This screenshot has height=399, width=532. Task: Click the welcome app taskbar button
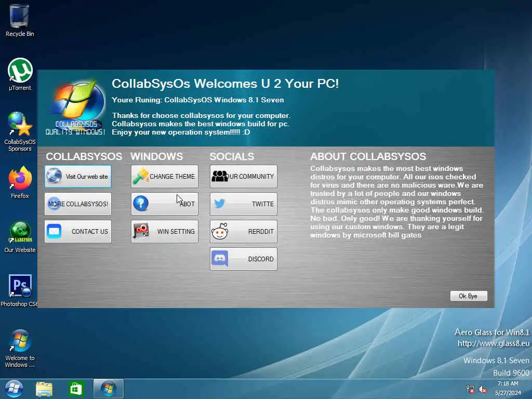tap(109, 389)
